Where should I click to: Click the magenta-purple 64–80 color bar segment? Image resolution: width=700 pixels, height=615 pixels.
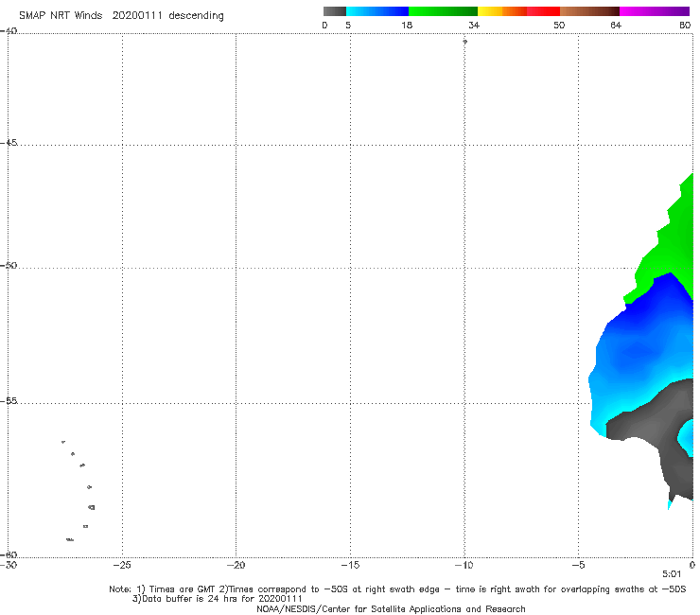coord(655,11)
